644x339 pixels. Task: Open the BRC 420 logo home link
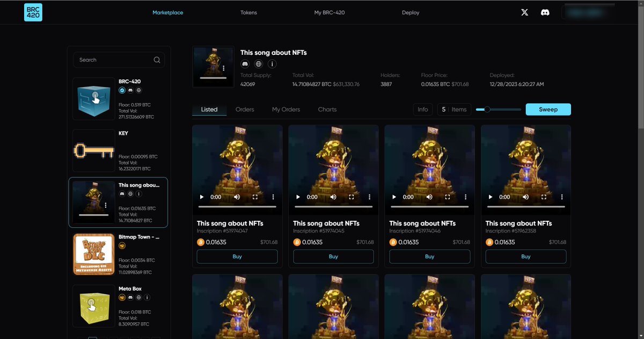(x=33, y=12)
